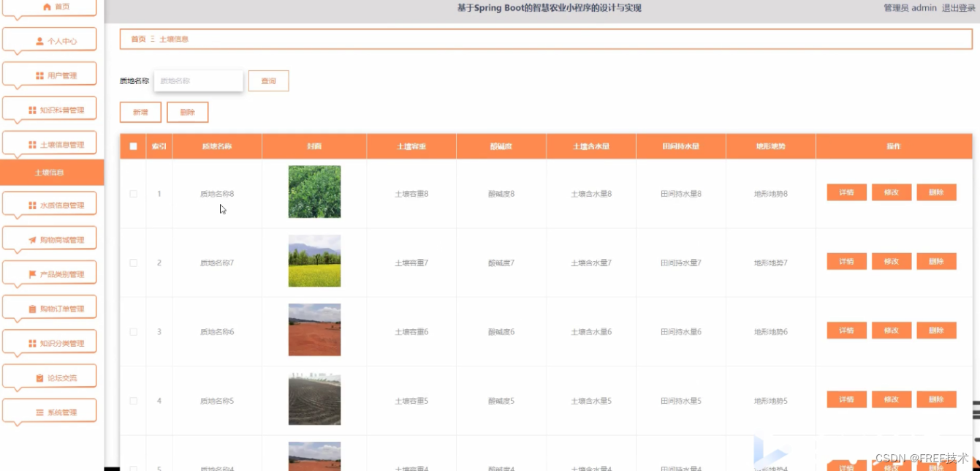Toggle the select-all checkbox in table header
Image resolution: width=980 pixels, height=471 pixels.
click(x=133, y=146)
